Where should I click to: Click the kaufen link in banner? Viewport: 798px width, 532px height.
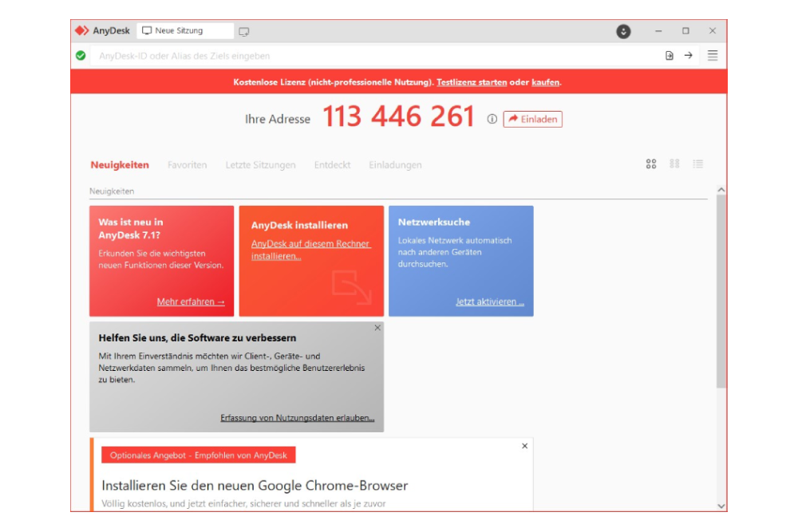point(545,82)
